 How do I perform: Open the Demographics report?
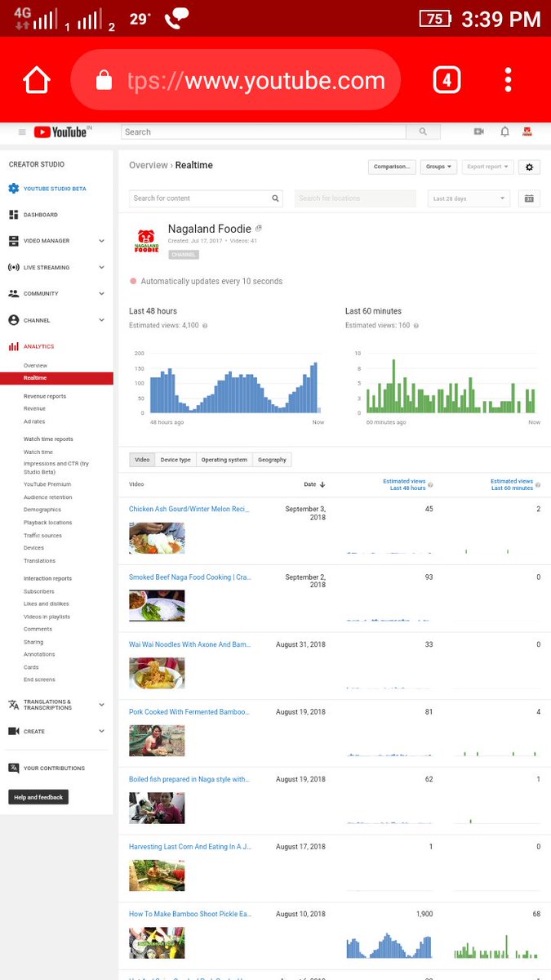[42, 510]
